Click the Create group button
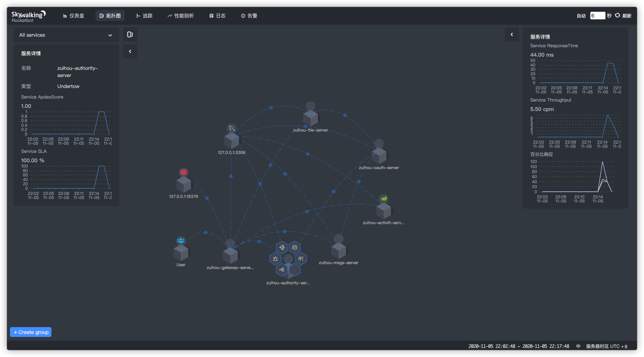This screenshot has height=357, width=644. pyautogui.click(x=30, y=332)
